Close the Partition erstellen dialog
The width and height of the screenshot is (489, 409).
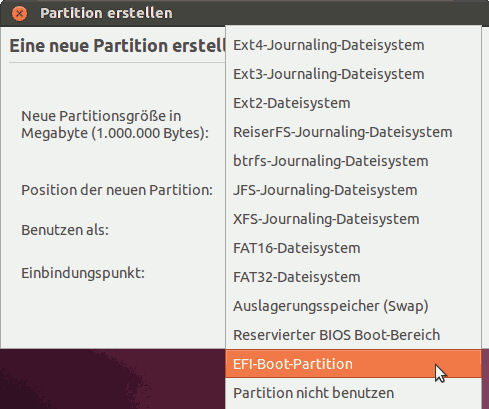(x=19, y=14)
